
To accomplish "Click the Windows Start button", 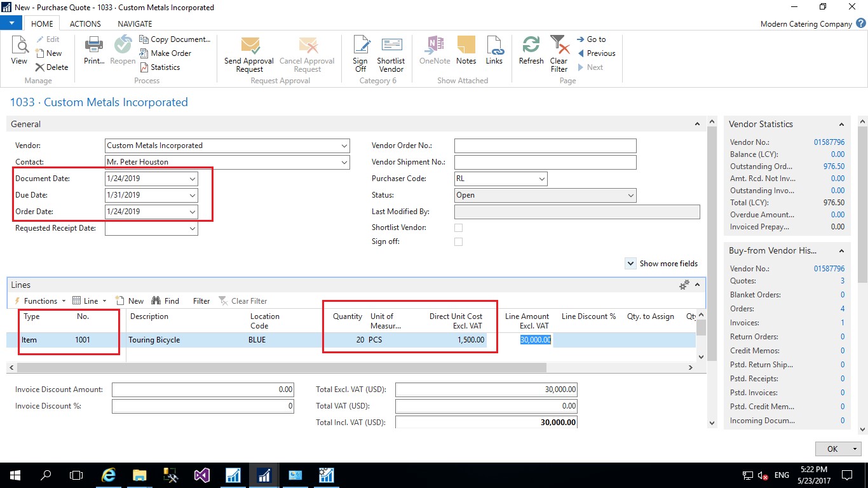I will 15,475.
